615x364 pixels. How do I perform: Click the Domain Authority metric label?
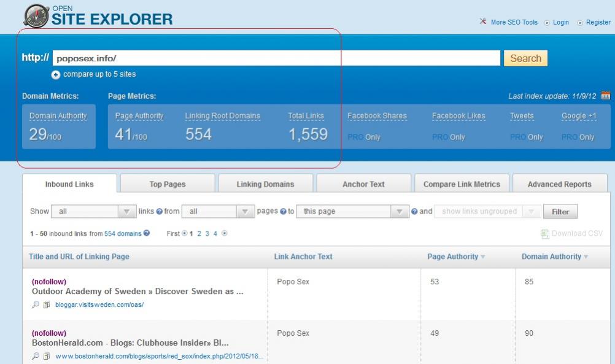[58, 116]
